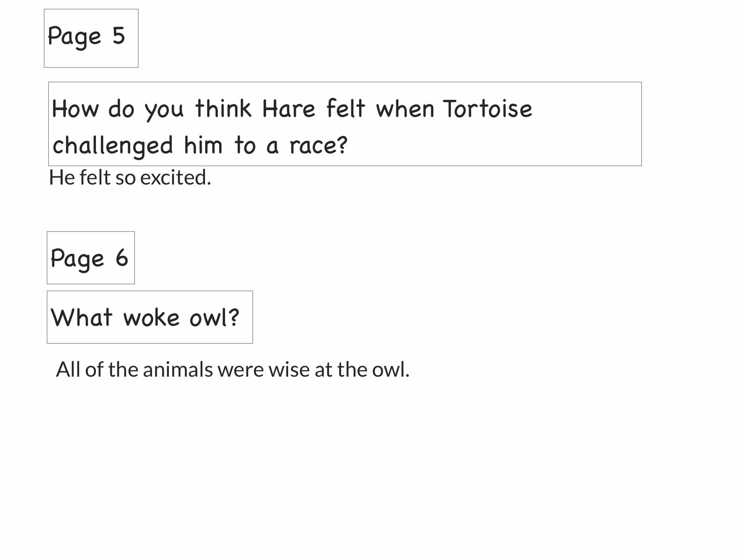This screenshot has height=560, width=747.
Task: Click the number "5" in the page label
Action: 119,36
